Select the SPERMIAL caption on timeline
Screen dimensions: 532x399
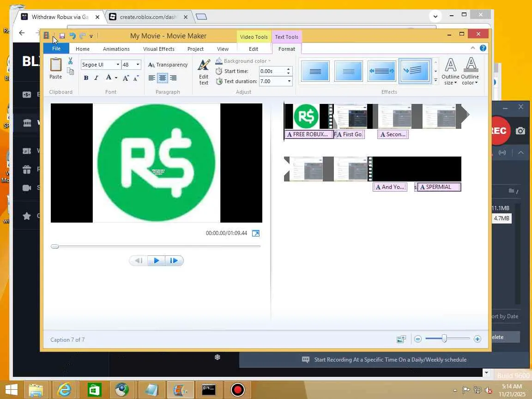[438, 187]
